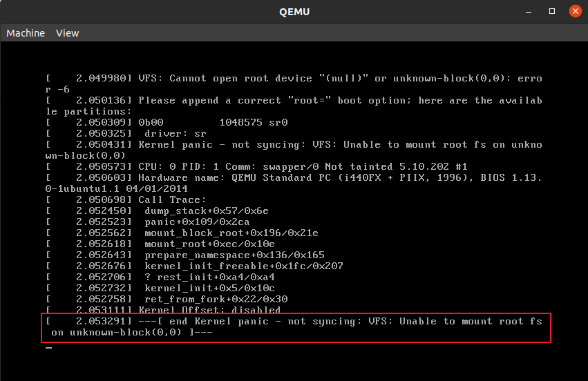588x381 pixels.
Task: Click the QEMU title bar text
Action: point(294,12)
